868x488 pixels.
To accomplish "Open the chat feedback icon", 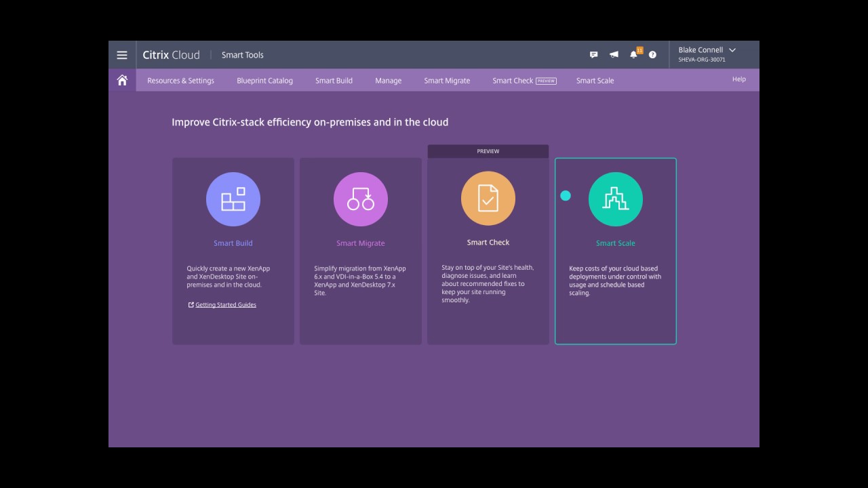I will (593, 55).
